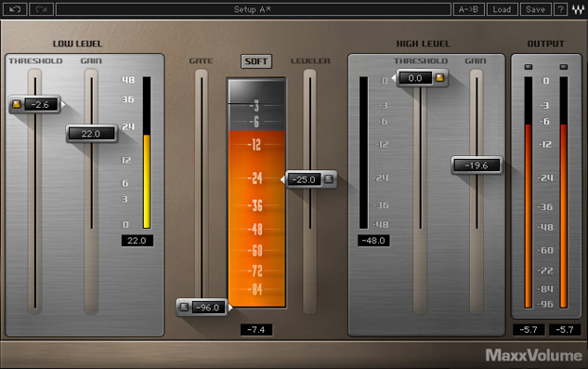Click the black High Level attenuation meter
Viewport: 588px width, 369px height.
(364, 152)
